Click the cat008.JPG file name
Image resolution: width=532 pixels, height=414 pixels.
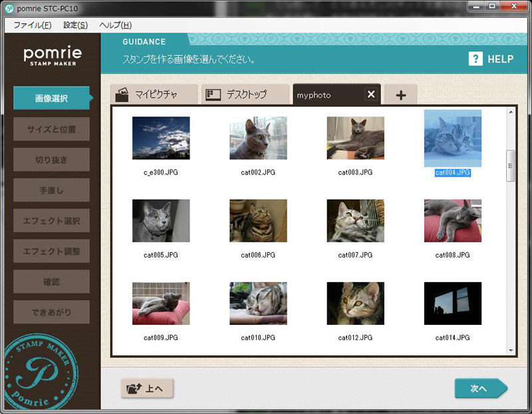[453, 255]
